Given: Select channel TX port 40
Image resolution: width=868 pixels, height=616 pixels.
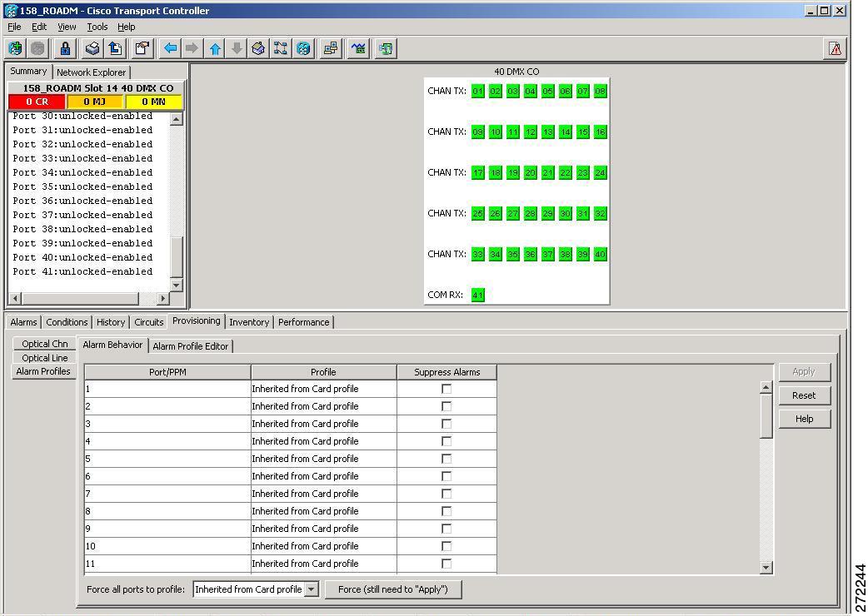Looking at the screenshot, I should click(x=600, y=255).
